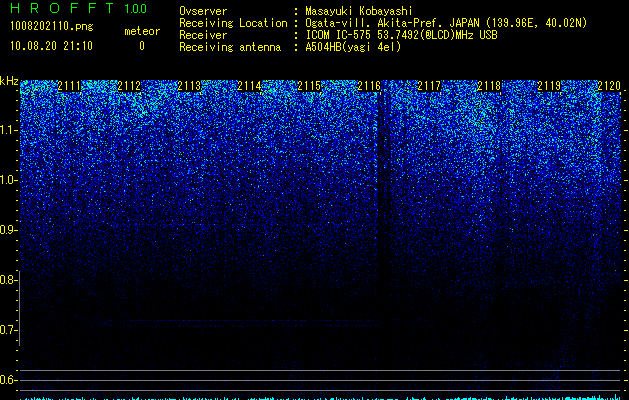Click the 0.6 frequency axis label

point(8,380)
